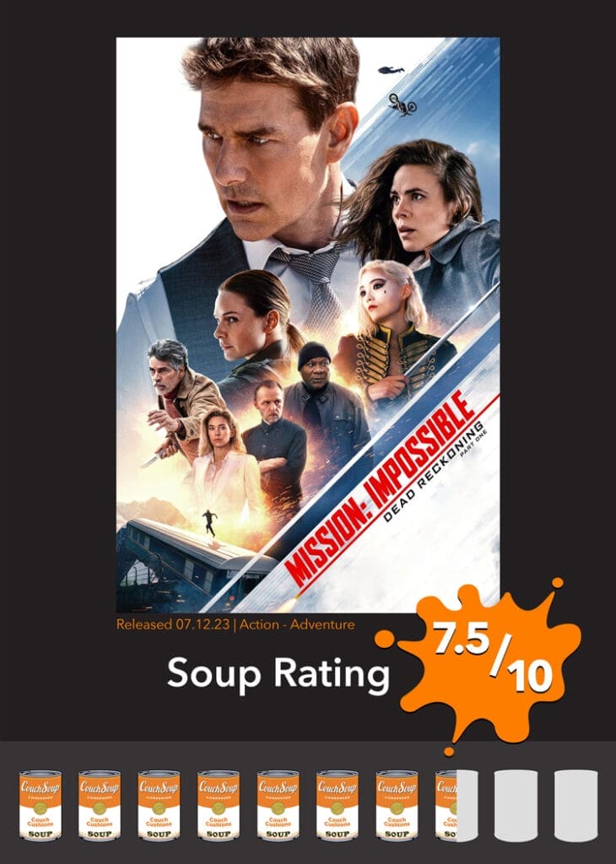Click the Released 07.12.23 date text

pos(173,624)
